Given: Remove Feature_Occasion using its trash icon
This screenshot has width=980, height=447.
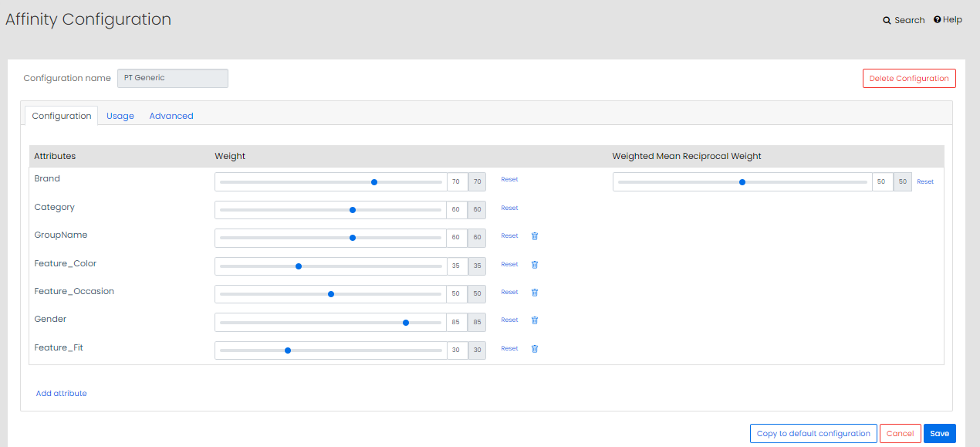Looking at the screenshot, I should pos(535,293).
